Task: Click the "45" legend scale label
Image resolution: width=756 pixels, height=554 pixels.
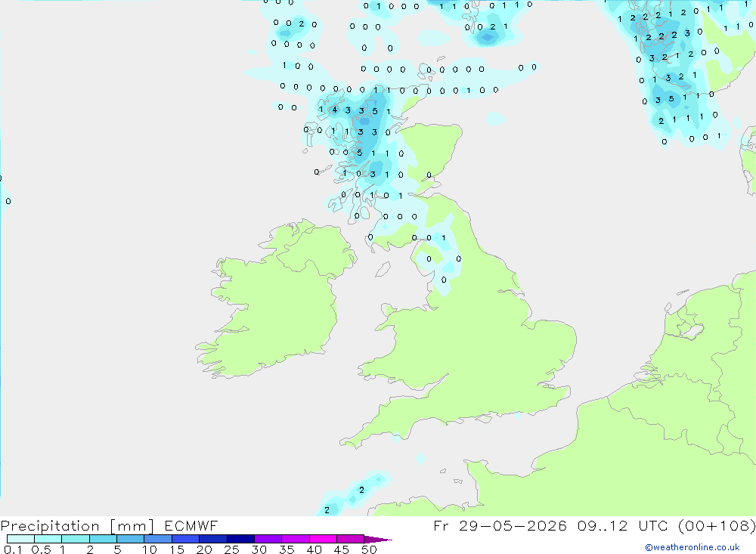Action: 342,549
